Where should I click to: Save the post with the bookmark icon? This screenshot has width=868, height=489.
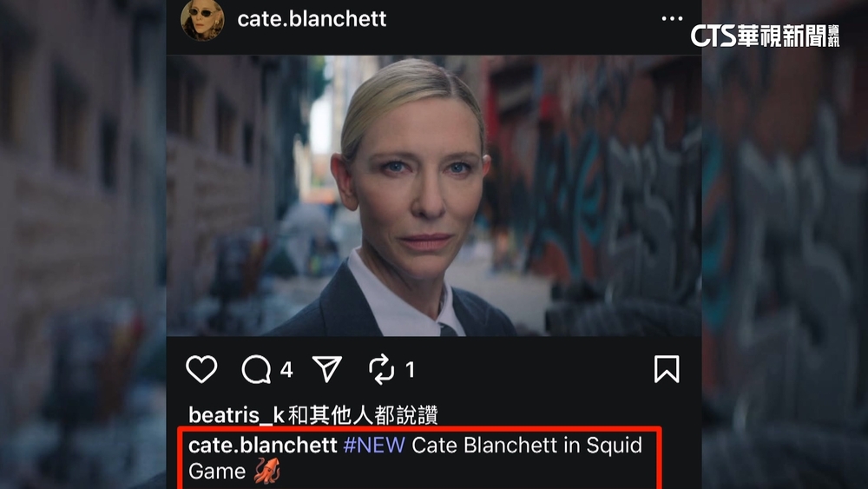click(x=667, y=369)
